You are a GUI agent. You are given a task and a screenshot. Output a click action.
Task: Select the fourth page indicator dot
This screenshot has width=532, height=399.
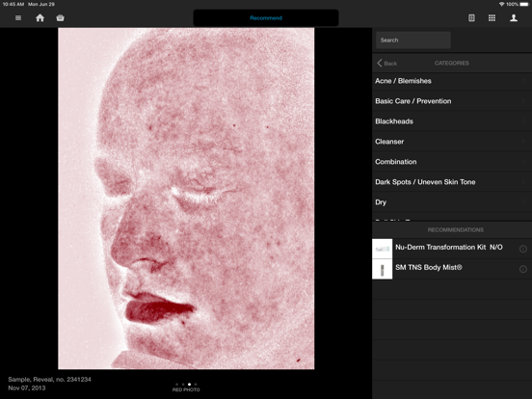(x=196, y=385)
